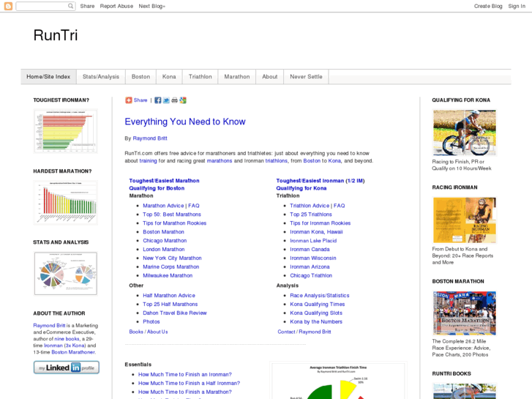
Task: Open Marathon Advice link
Action: (163, 206)
